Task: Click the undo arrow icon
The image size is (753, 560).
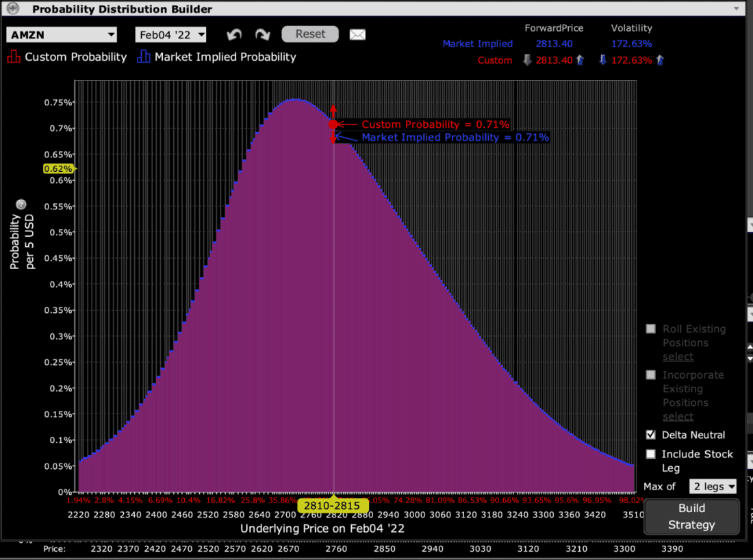Action: coord(234,35)
